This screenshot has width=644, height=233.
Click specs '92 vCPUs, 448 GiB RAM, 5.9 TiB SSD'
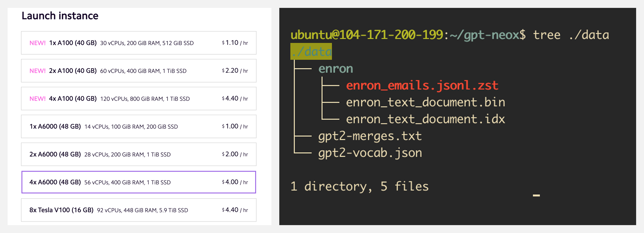[x=142, y=210]
